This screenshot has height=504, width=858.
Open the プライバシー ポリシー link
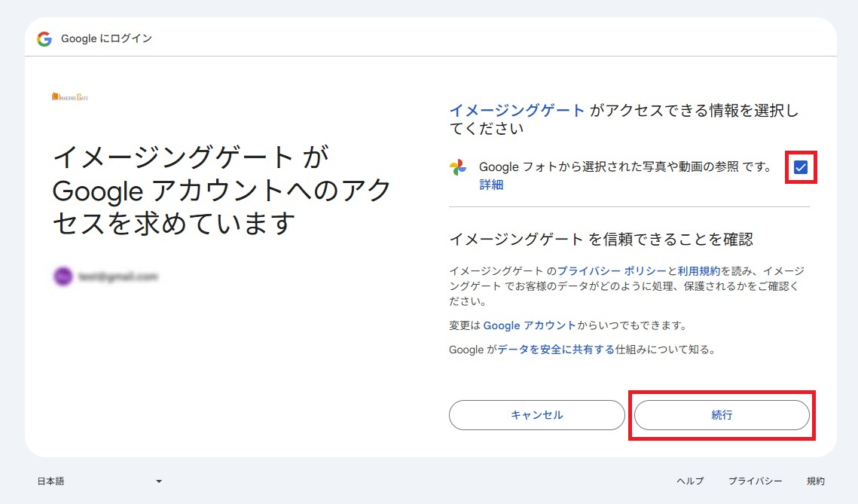tap(612, 271)
